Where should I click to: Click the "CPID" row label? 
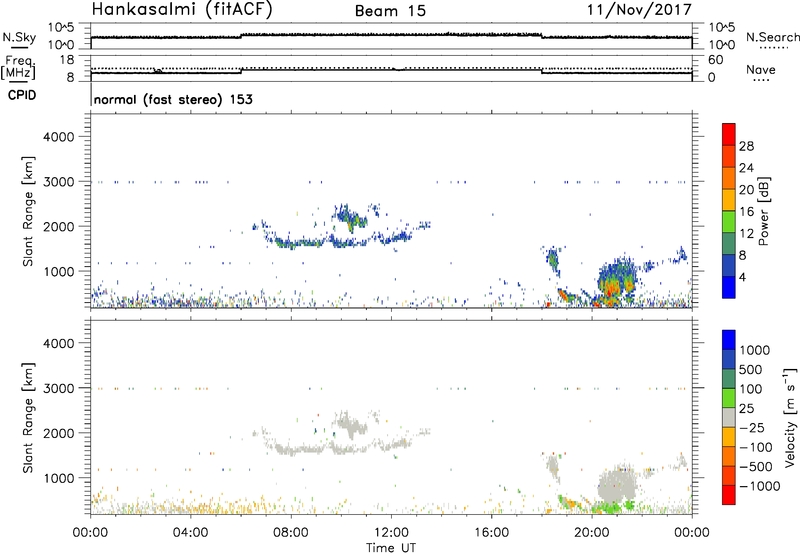point(22,95)
